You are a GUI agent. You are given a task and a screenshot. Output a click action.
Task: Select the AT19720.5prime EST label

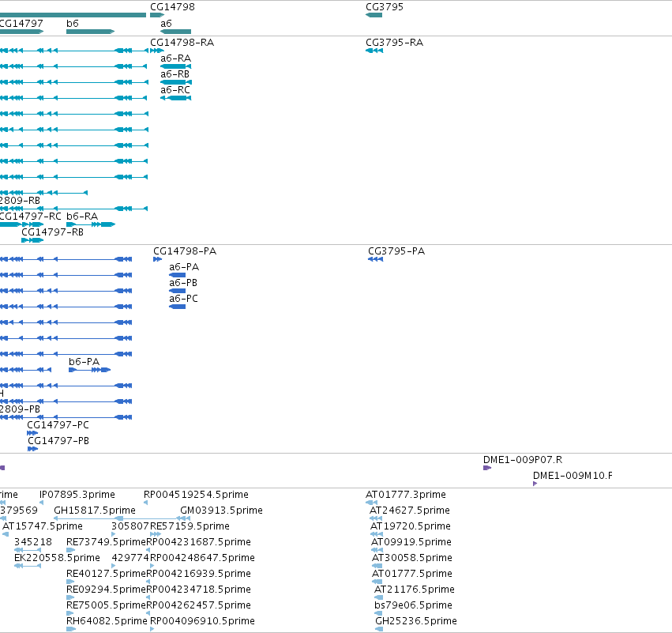(411, 526)
